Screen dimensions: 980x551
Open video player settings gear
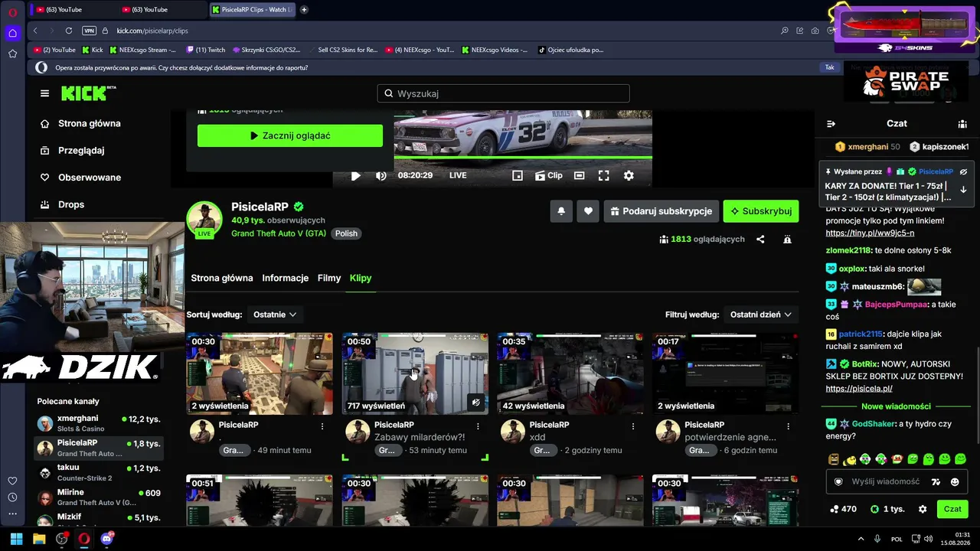pyautogui.click(x=629, y=175)
